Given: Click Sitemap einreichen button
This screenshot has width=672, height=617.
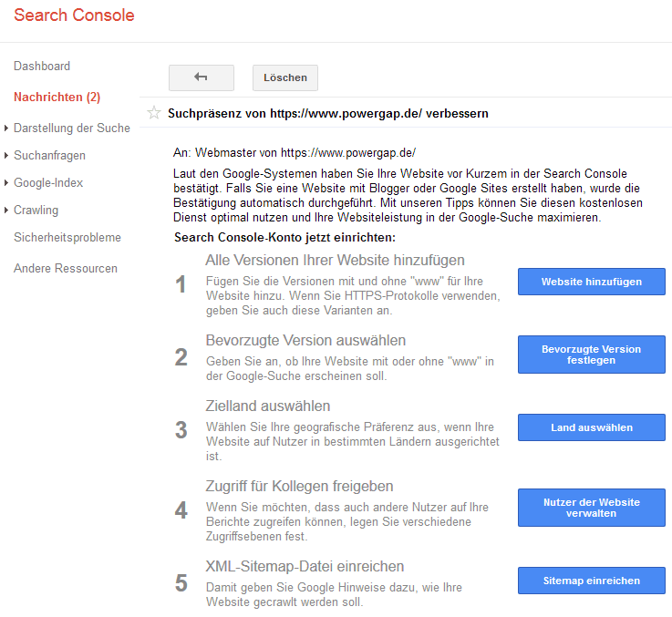Looking at the screenshot, I should click(592, 581).
